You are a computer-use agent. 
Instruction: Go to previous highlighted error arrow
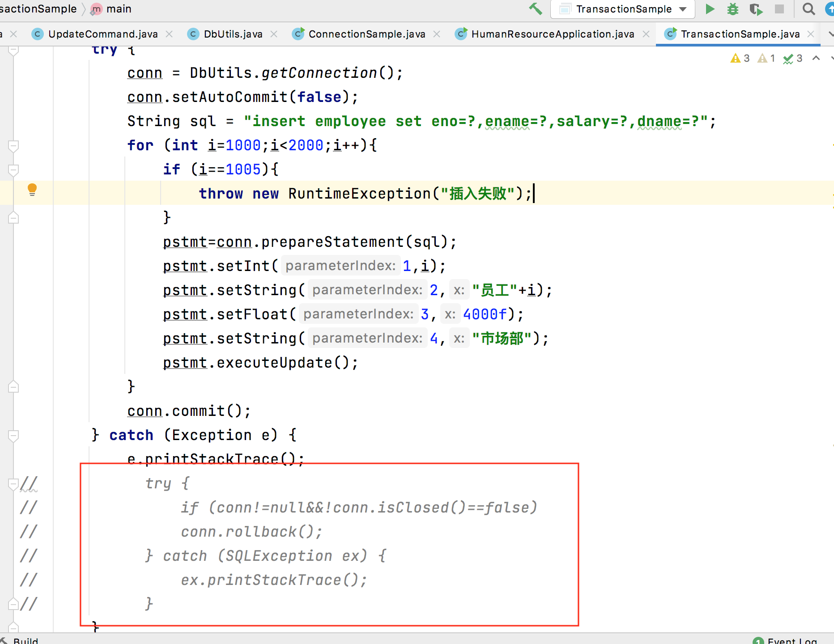coord(816,58)
